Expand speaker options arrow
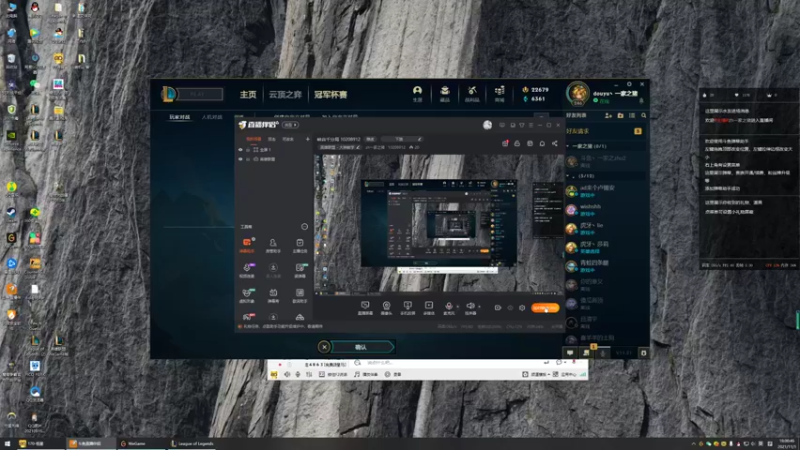Viewport: 800px width, 450px height. 479,307
